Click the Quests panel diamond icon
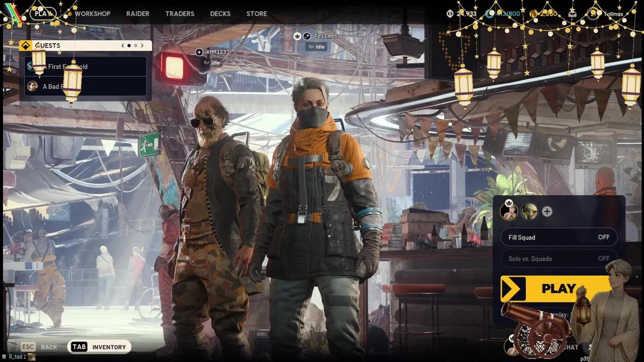The height and width of the screenshot is (362, 644). (x=26, y=45)
